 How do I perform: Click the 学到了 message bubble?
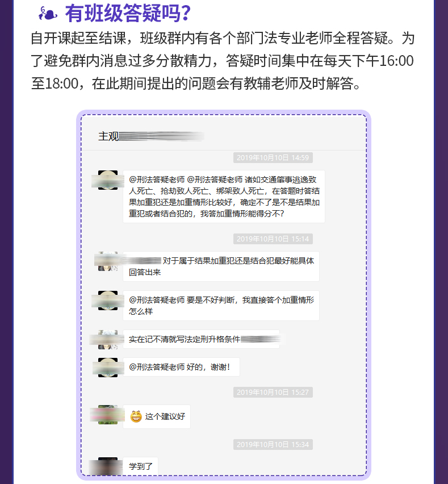(x=140, y=466)
